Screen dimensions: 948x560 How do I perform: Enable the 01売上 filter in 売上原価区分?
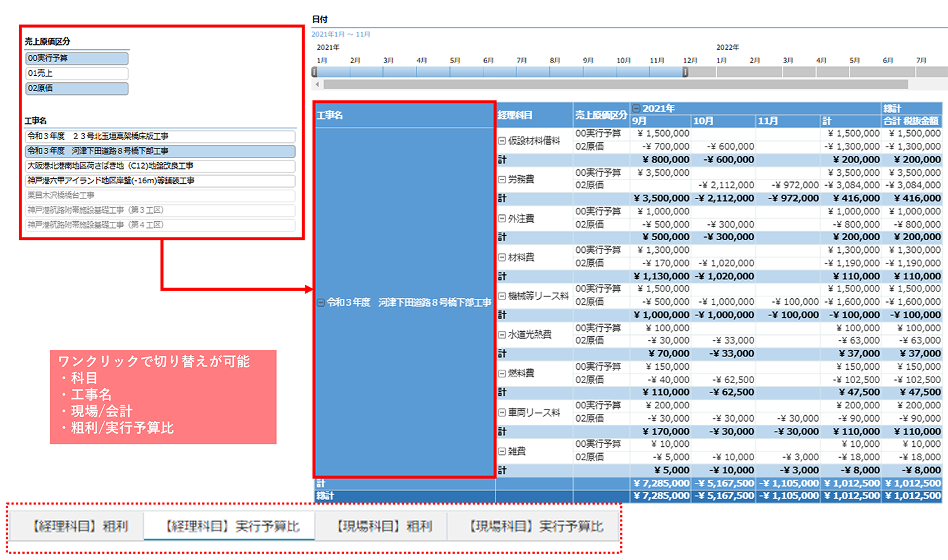tap(76, 73)
